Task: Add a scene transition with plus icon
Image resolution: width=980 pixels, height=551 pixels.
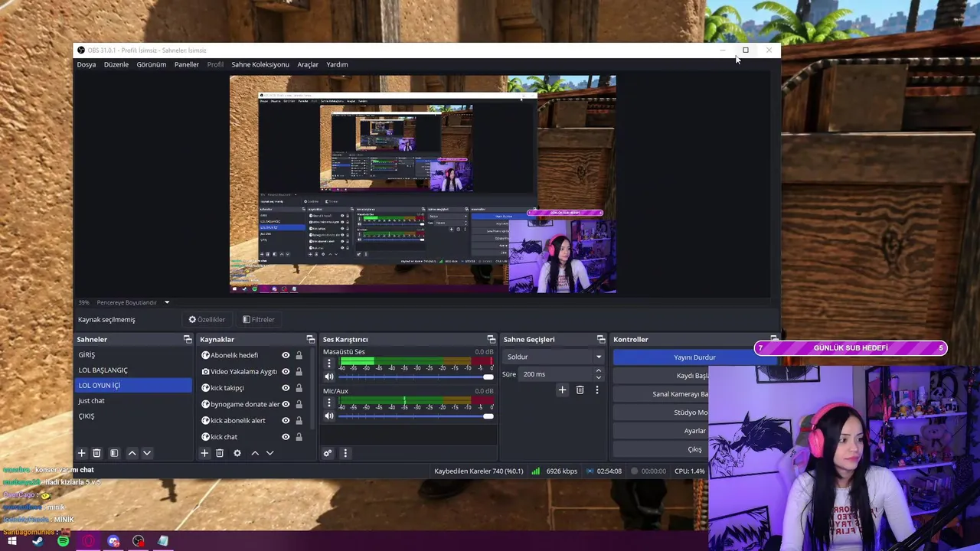Action: [562, 390]
